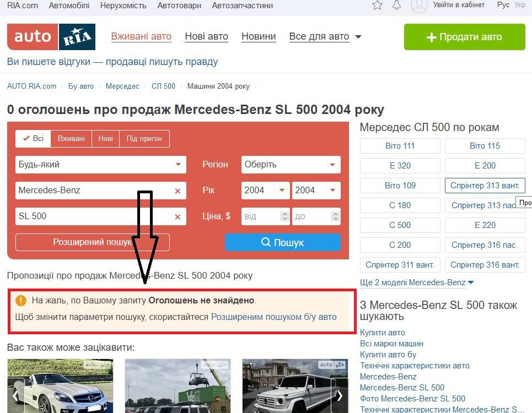532x413 pixels.
Task: Go to previous suggested car photo
Action: coord(15,395)
